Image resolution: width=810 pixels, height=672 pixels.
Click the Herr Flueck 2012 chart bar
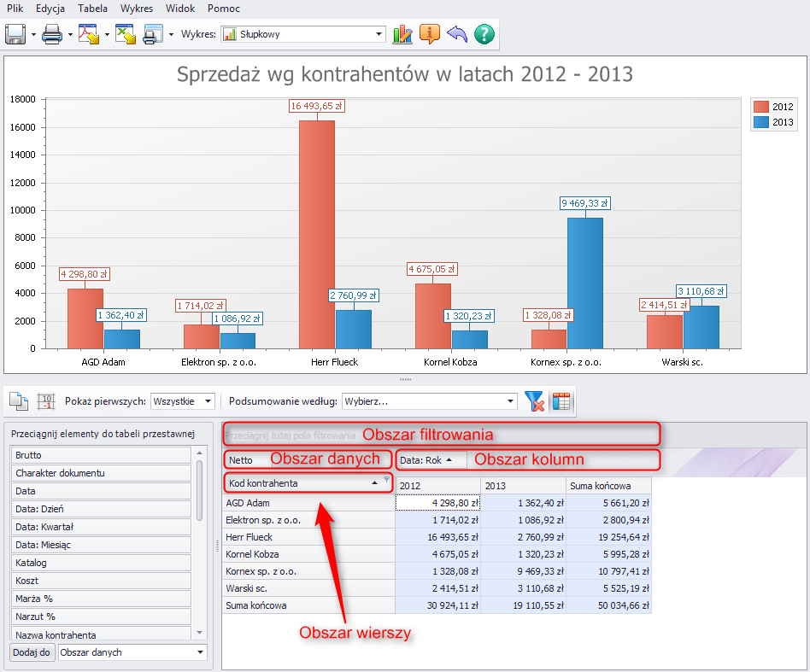pyautogui.click(x=317, y=235)
